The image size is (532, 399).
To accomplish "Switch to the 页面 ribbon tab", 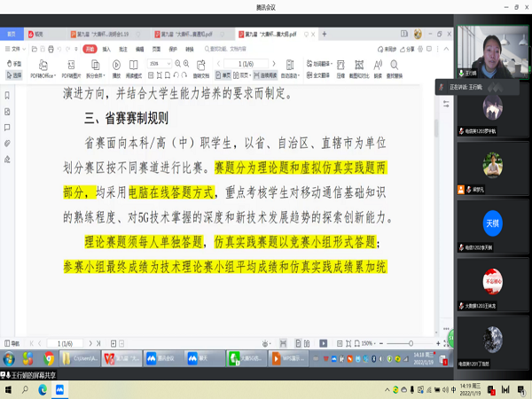I will point(156,49).
